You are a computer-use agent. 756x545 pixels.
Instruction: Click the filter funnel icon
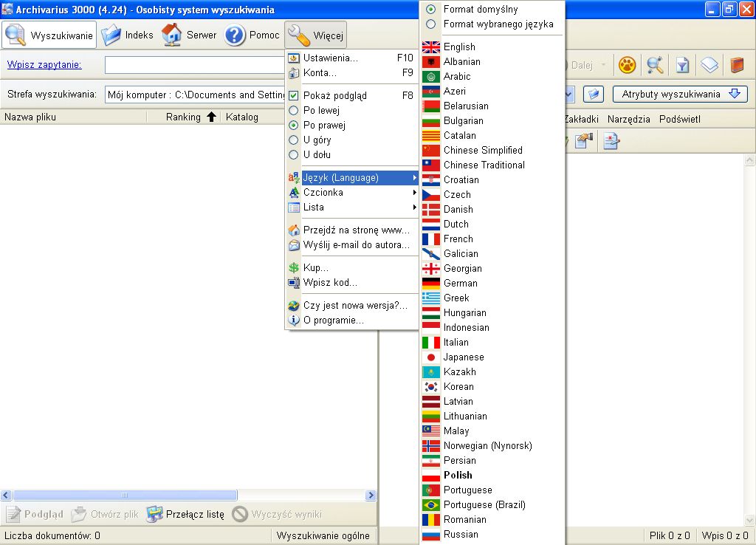click(x=682, y=65)
